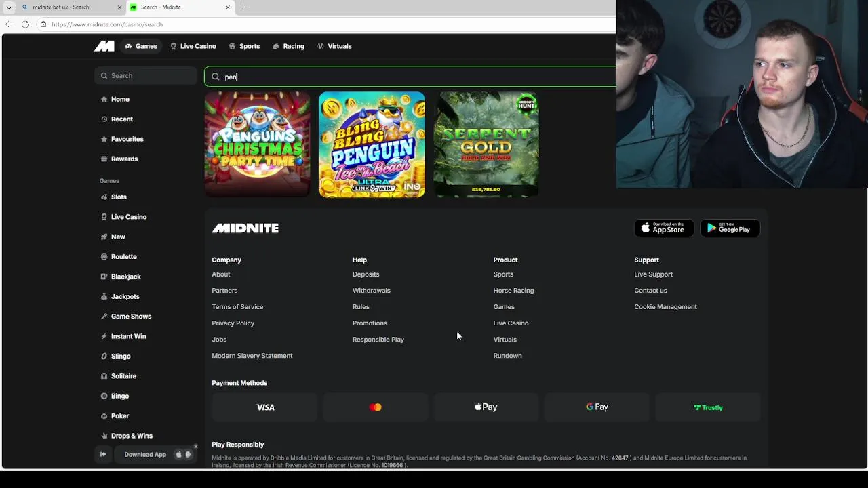Open Bling Bling Penguin game thumbnail
Screen dimensions: 868x488
[372, 144]
